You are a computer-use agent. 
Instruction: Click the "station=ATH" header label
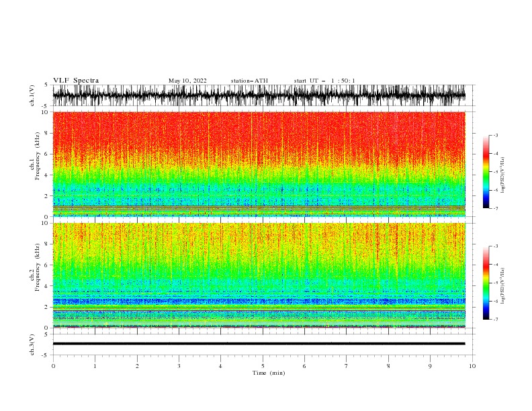pyautogui.click(x=249, y=81)
